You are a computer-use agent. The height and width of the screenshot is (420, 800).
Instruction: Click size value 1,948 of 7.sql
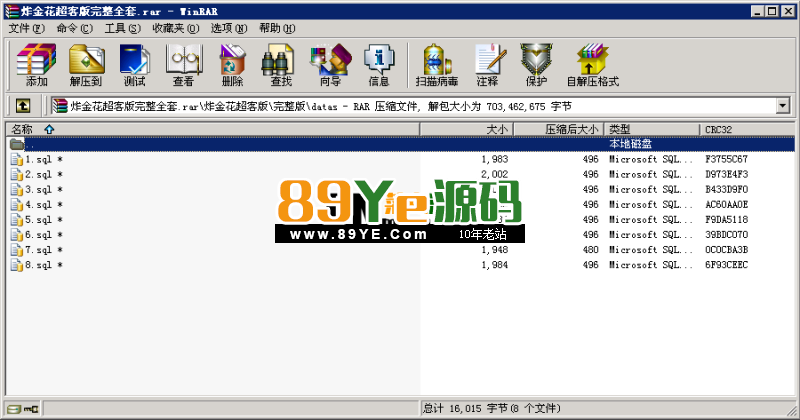495,250
